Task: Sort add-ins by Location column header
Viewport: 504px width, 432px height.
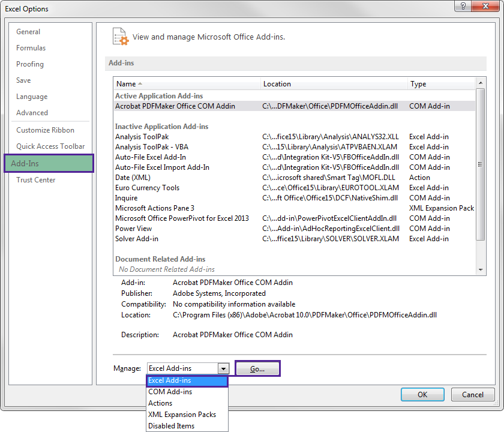Action: coord(334,84)
